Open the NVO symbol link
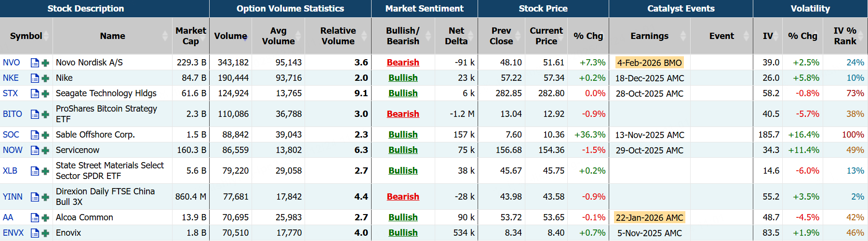Image resolution: width=868 pixels, height=241 pixels. [x=12, y=63]
